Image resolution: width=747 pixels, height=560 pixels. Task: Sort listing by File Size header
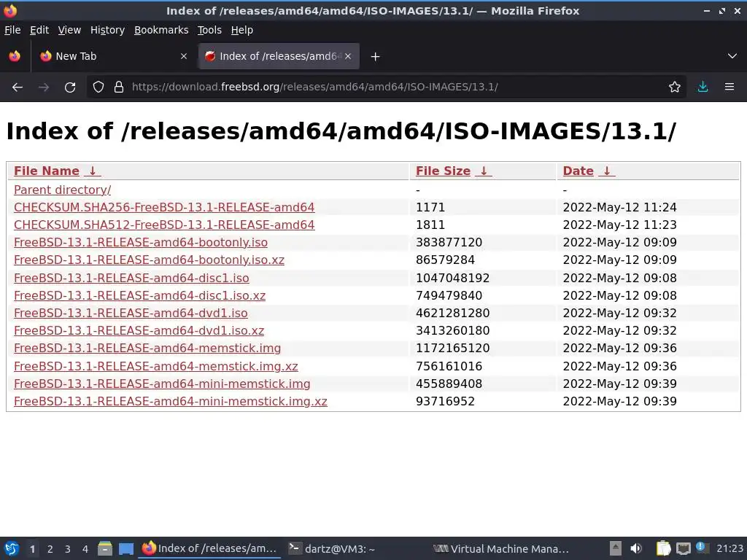443,171
